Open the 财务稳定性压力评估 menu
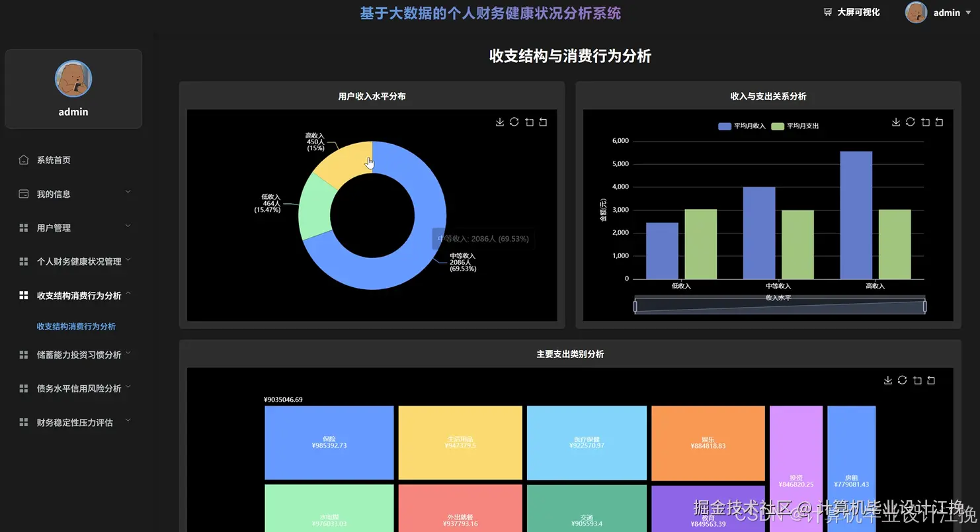The image size is (980, 532). [x=73, y=422]
